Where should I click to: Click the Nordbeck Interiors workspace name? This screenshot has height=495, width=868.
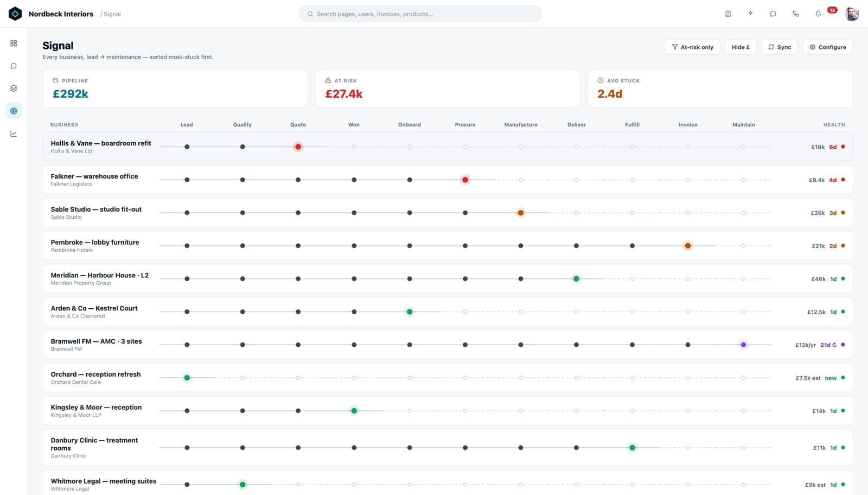click(x=61, y=14)
